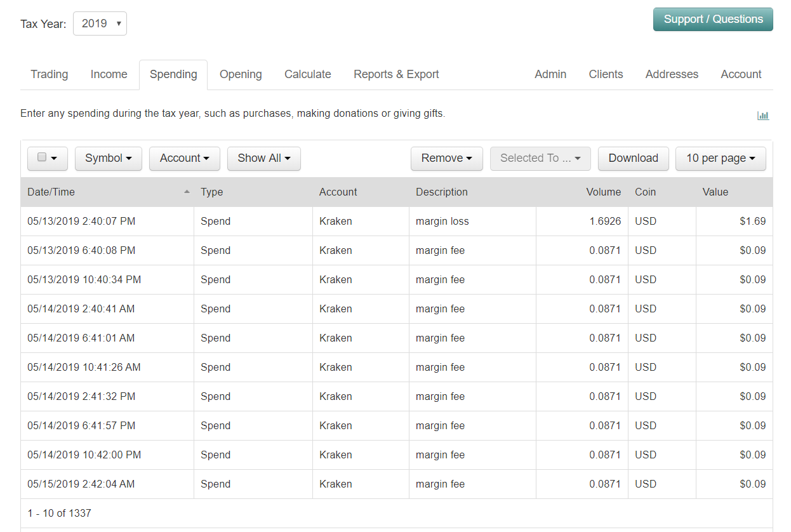791x532 pixels.
Task: Click the Date/Time sort arrow
Action: pos(187,192)
